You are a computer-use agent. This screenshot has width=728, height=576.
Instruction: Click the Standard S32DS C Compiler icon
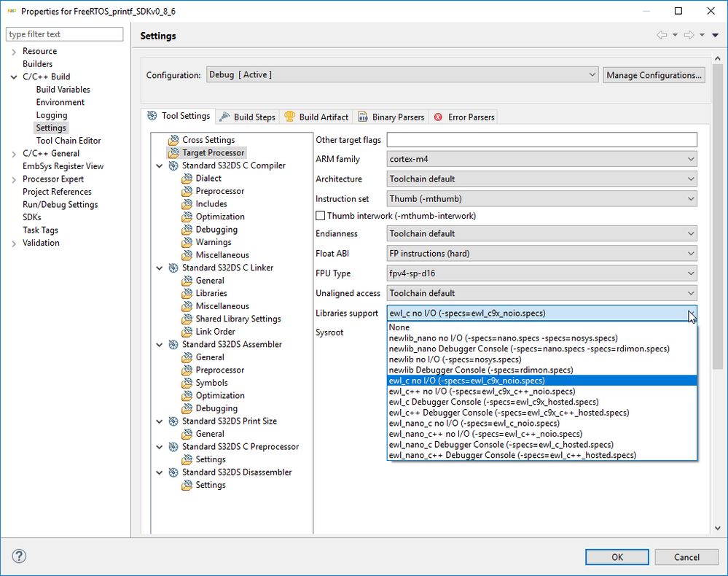173,166
